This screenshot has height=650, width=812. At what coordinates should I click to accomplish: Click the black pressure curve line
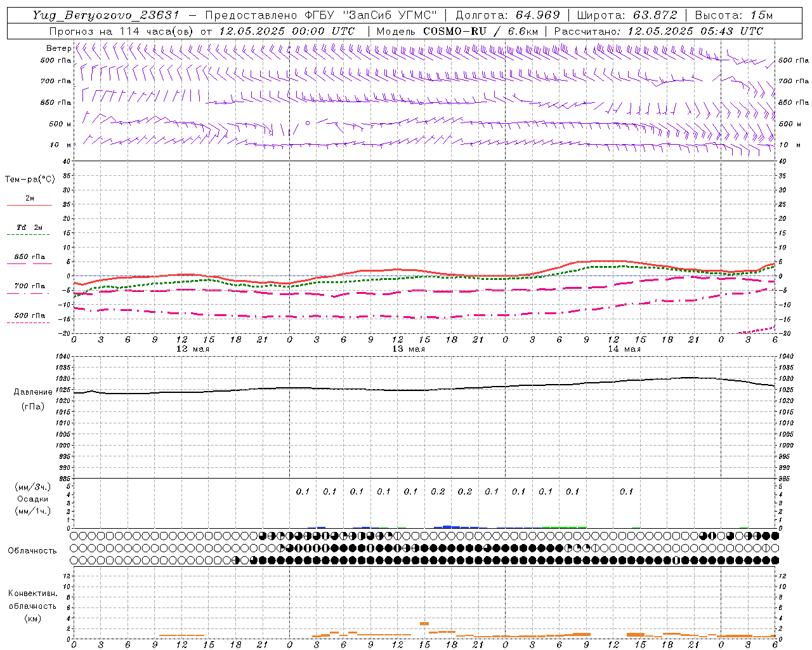[x=424, y=390]
